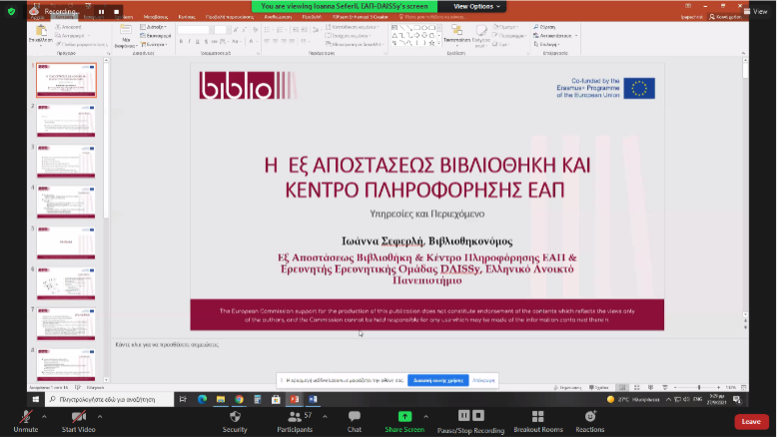Screen dimensions: 779x440
Task: Open the Select dropdown in editing group
Action: (547, 45)
